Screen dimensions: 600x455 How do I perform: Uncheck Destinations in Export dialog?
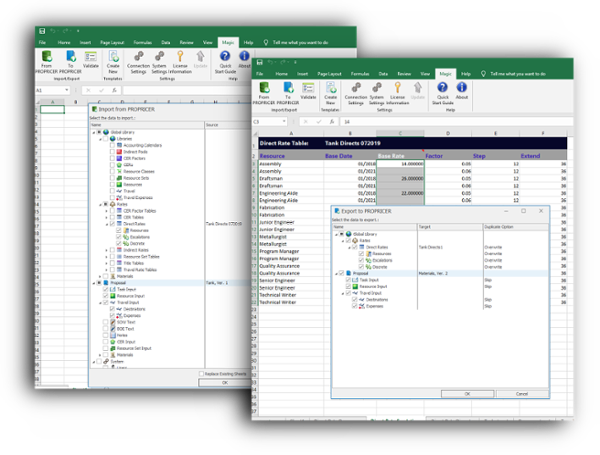pyautogui.click(x=355, y=299)
